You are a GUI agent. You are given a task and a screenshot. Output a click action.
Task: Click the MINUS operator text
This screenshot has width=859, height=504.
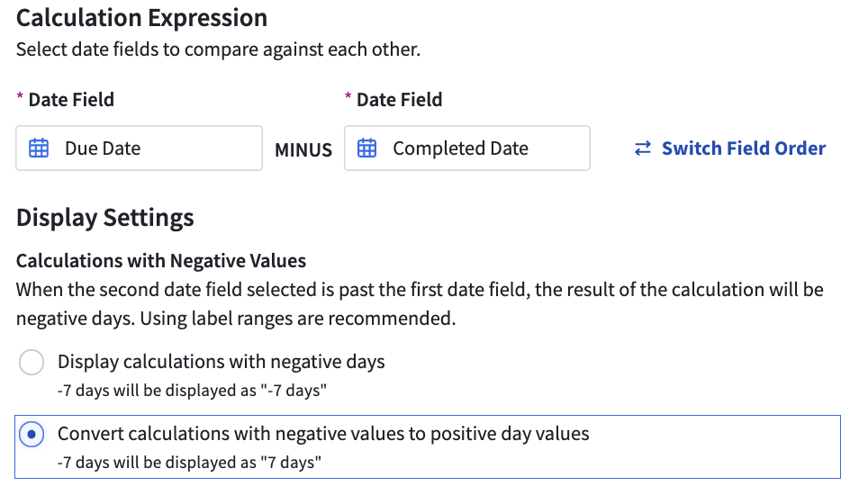point(303,150)
